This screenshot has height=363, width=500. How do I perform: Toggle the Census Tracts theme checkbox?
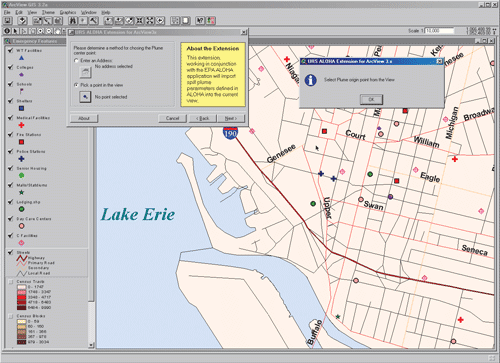(x=11, y=282)
